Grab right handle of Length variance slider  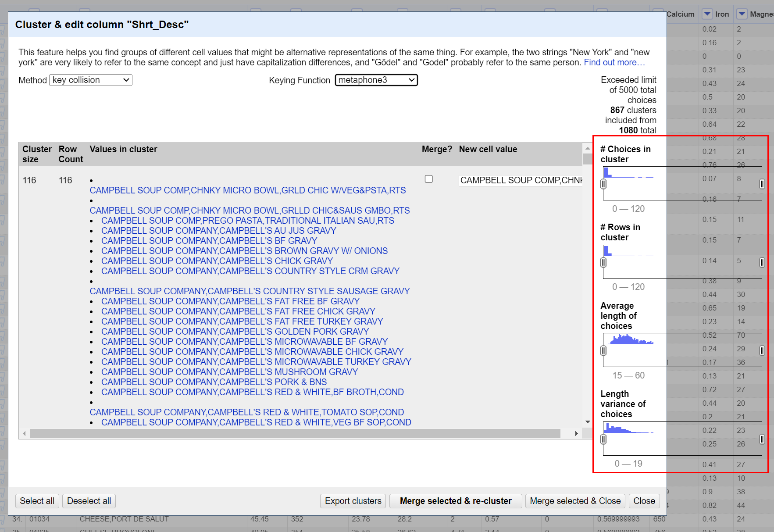tap(762, 439)
